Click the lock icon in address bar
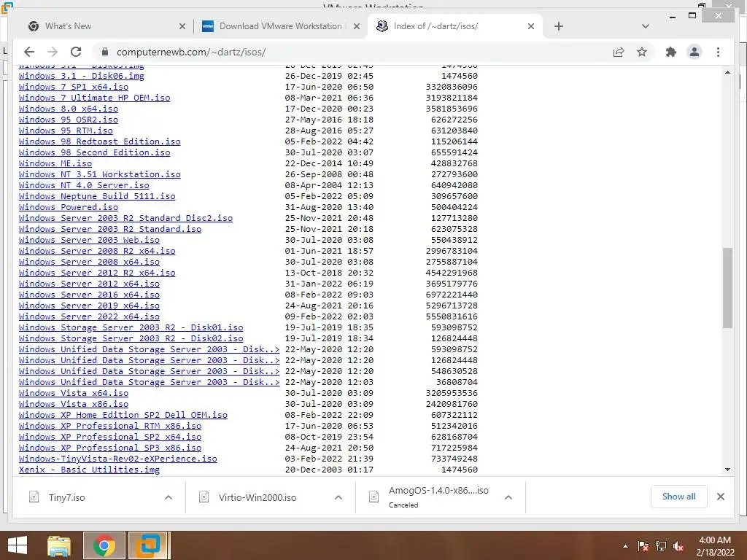 click(x=105, y=52)
